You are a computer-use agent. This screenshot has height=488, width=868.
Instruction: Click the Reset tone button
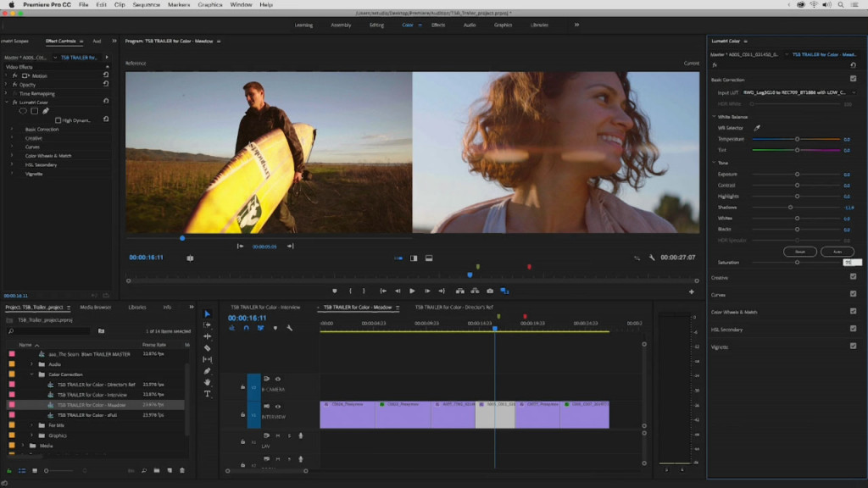tap(799, 252)
